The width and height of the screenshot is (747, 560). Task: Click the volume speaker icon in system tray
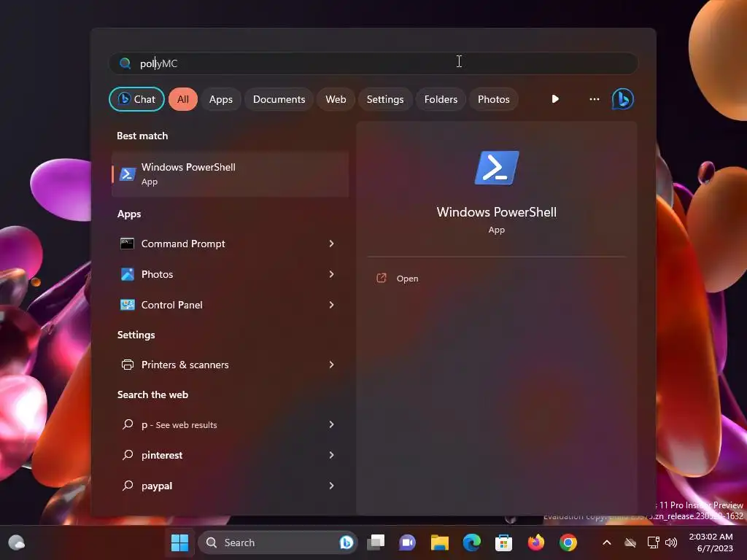pos(671,542)
